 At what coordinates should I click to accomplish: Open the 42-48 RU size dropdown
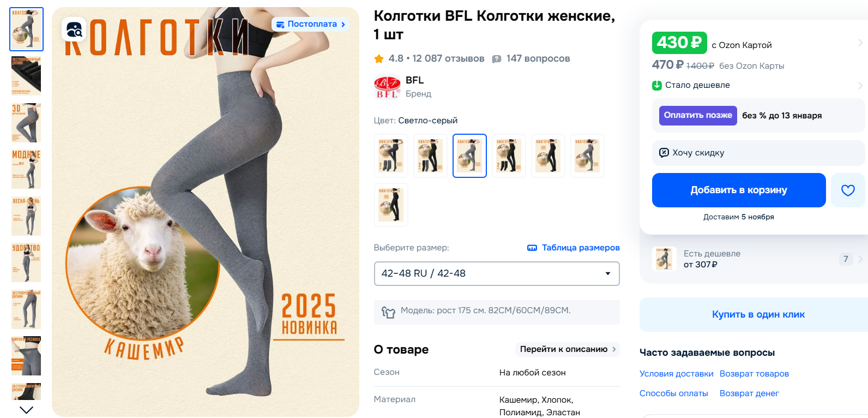(497, 273)
